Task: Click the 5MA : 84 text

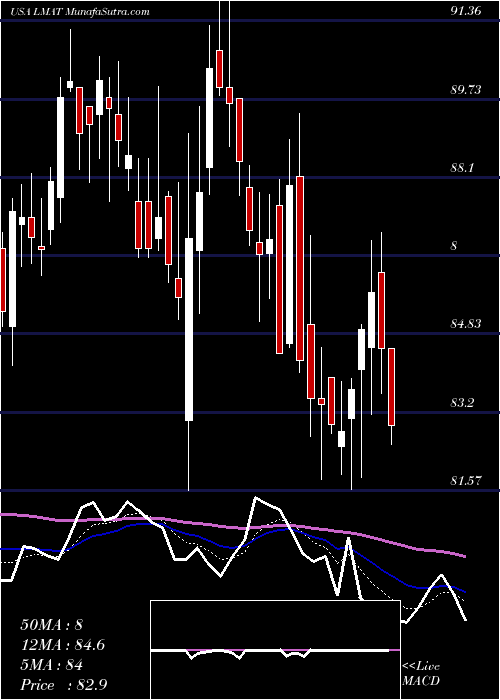Action: tap(52, 665)
